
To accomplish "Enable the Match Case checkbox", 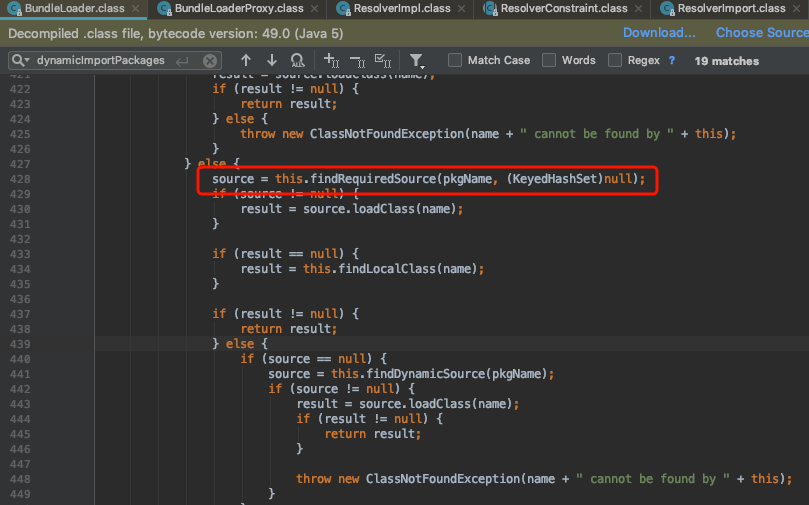I will 455,60.
